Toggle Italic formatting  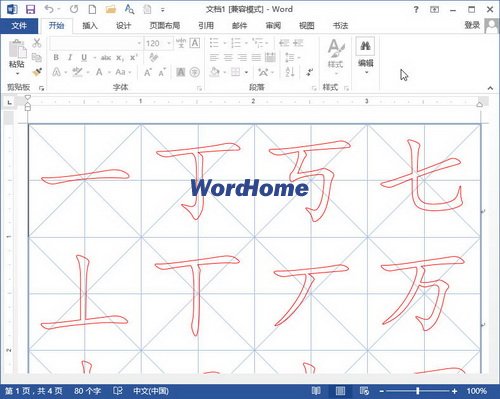click(70, 57)
